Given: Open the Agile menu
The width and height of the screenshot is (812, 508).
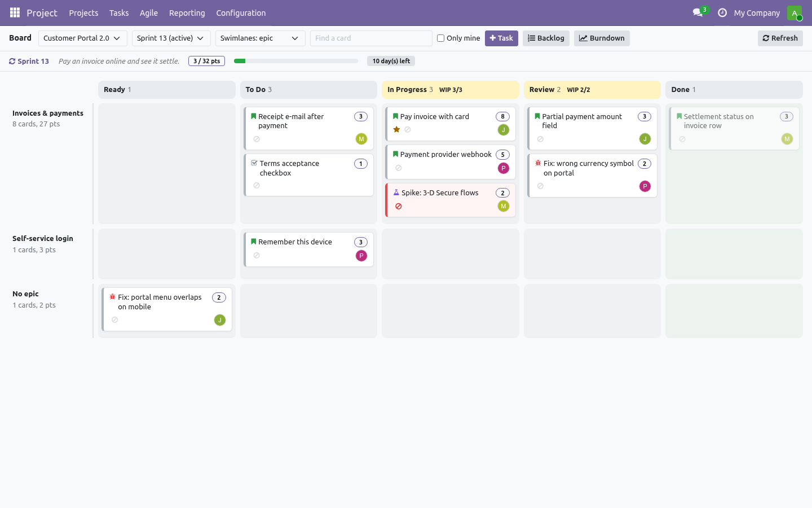Looking at the screenshot, I should 149,12.
